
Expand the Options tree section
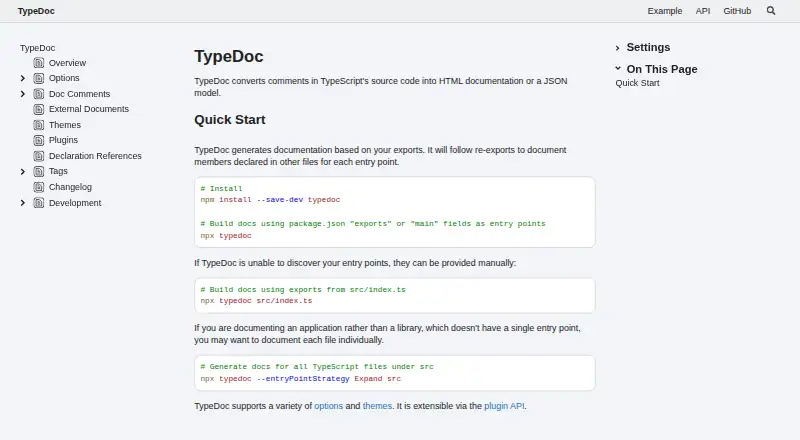click(x=22, y=78)
